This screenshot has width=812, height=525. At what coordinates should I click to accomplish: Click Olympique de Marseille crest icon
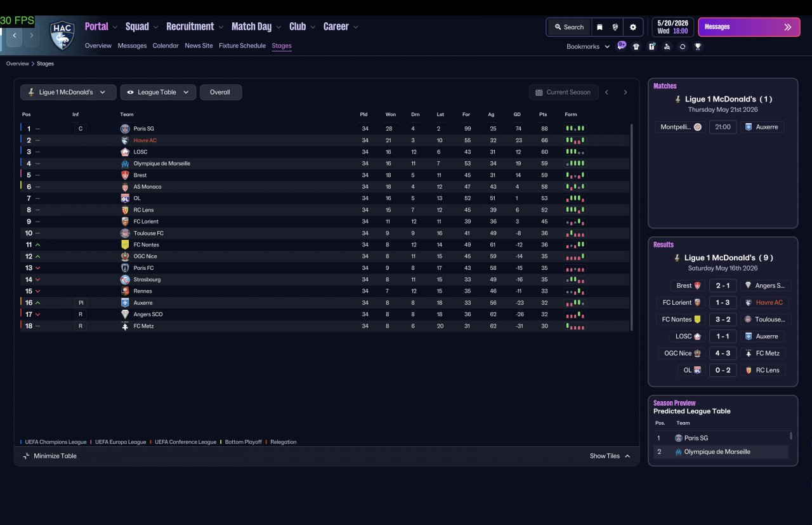125,164
